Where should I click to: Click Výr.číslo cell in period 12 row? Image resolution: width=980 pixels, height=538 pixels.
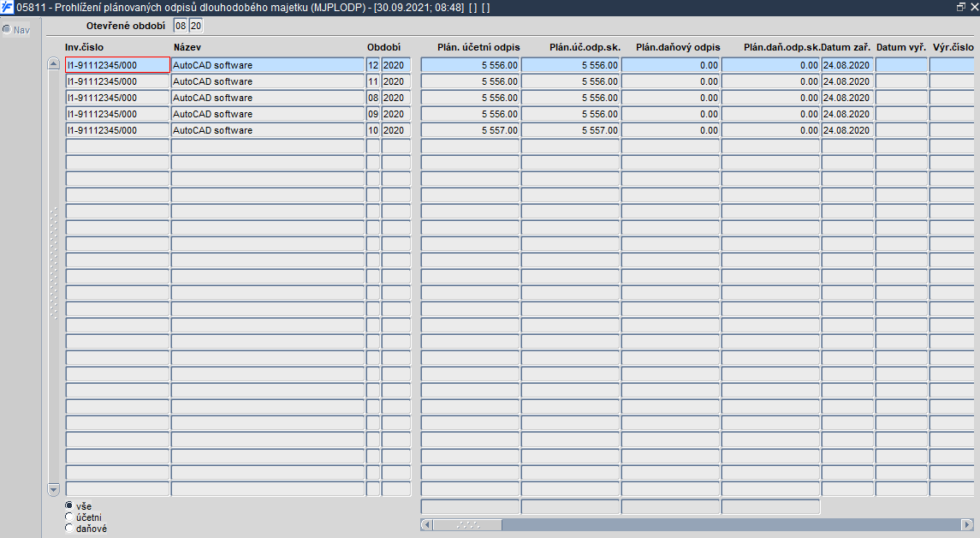(952, 65)
